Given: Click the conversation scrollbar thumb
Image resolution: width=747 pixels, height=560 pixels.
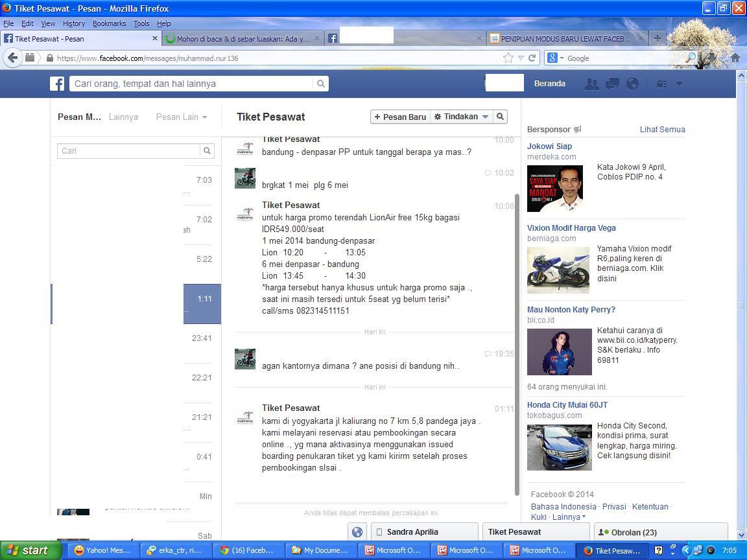Looking at the screenshot, I should coord(517,345).
